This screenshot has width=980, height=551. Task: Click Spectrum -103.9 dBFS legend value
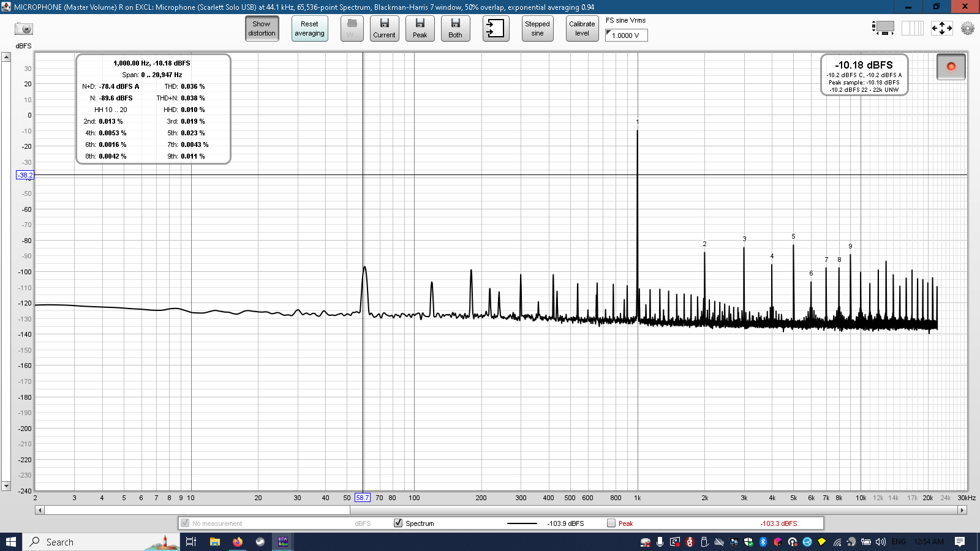565,523
